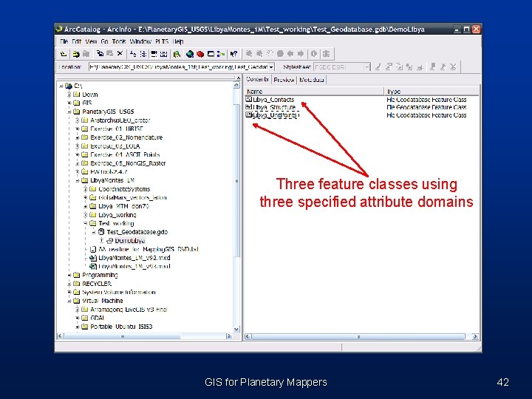Viewport: 532px width, 399px height.
Task: Collapse the LibyaMontes_1M folder
Action: tap(78, 180)
